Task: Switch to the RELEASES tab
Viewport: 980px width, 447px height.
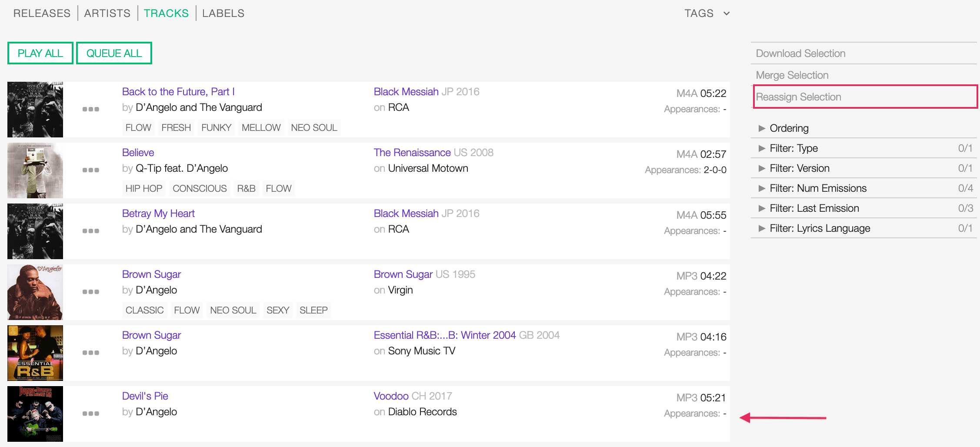Action: point(42,13)
